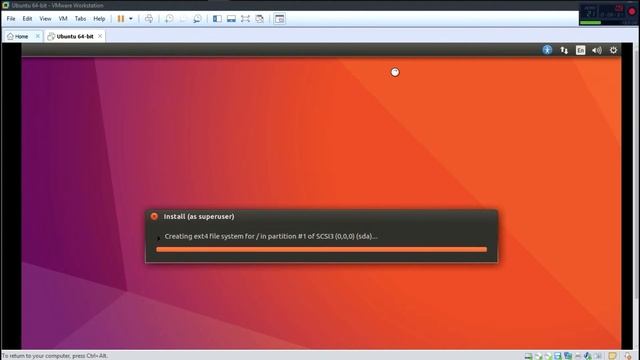This screenshot has height=360, width=640.
Task: Open the En keyboard layout indicator
Action: (580, 50)
